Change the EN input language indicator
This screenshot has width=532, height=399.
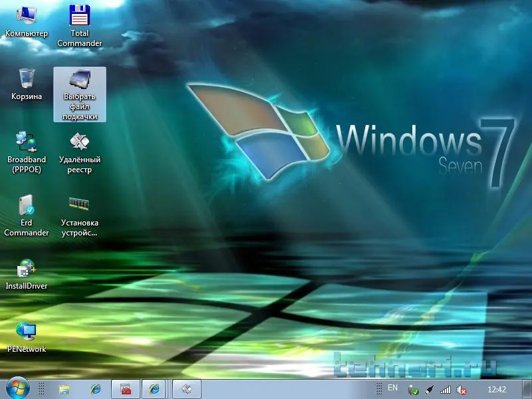392,388
